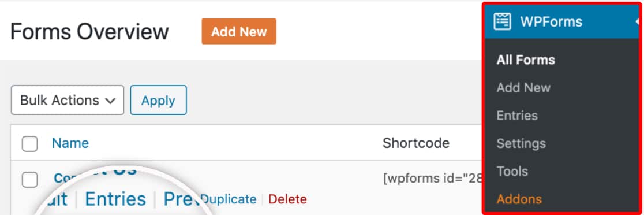The width and height of the screenshot is (644, 215).
Task: Tick the select-all checkbox in header
Action: [29, 144]
